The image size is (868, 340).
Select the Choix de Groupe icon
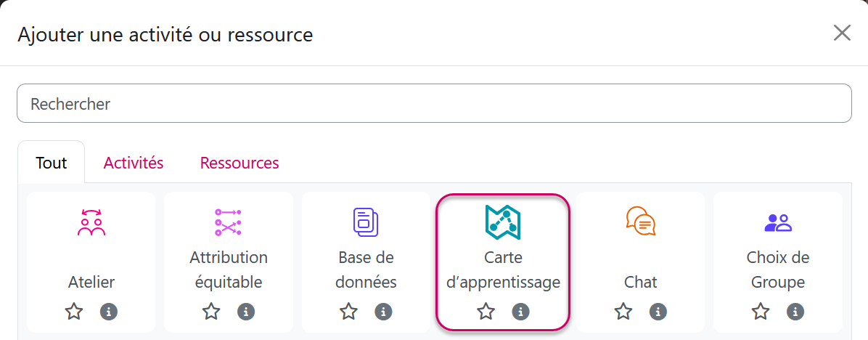click(x=777, y=222)
